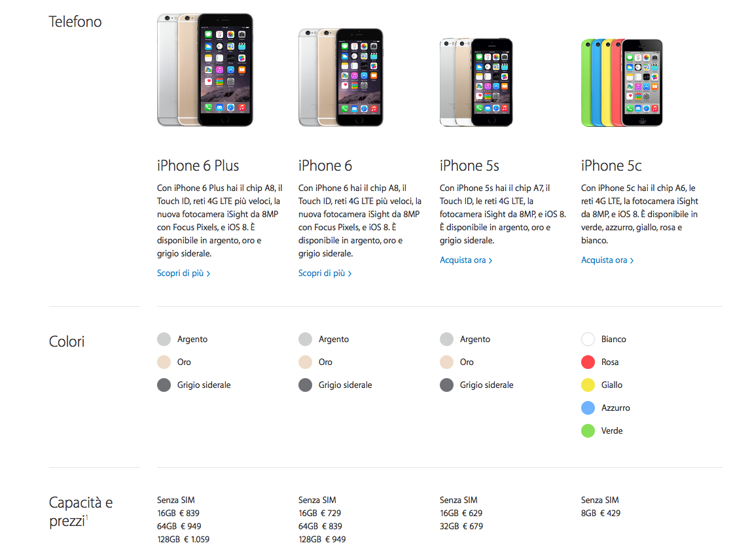Viewport: 733px width, 560px height.
Task: Click the iPhone 6 Plus product image
Action: (x=205, y=70)
